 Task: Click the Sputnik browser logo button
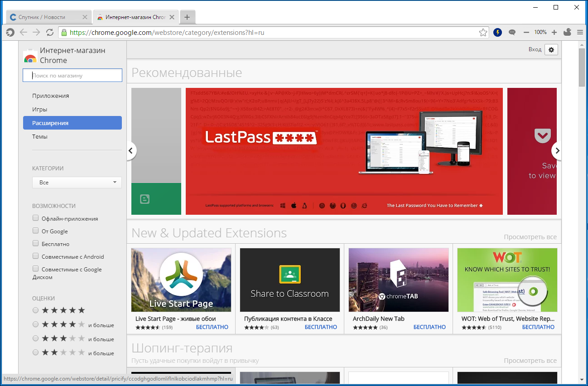point(10,32)
